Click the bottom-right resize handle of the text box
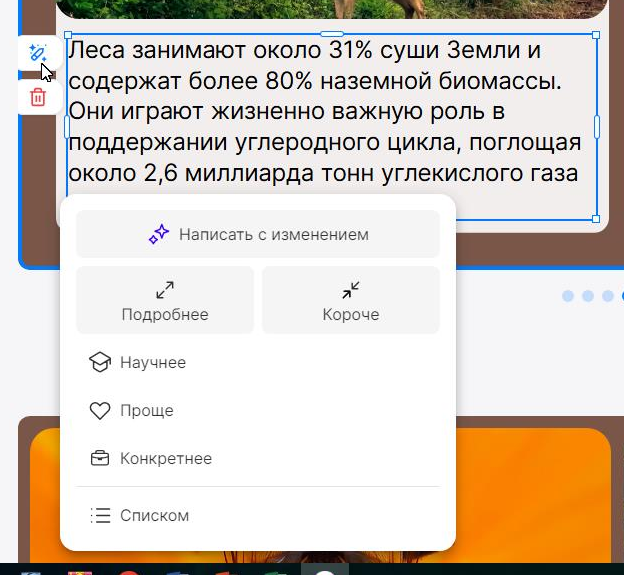Image resolution: width=624 pixels, height=575 pixels. point(596,219)
